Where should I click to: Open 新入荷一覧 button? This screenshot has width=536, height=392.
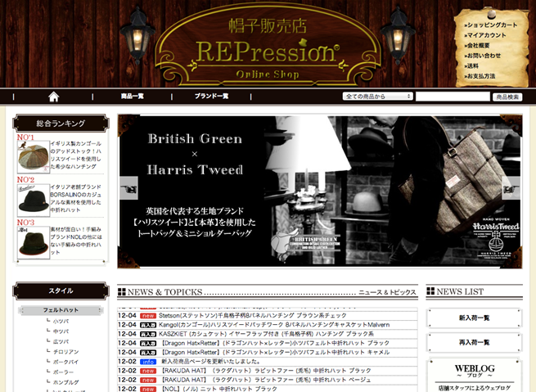[474, 318]
